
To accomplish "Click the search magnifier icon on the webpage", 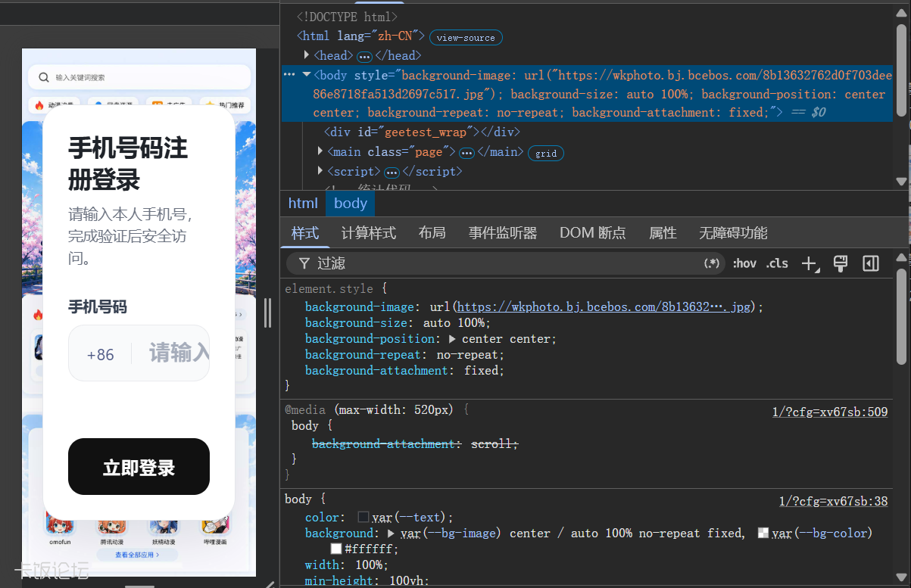I will (x=42, y=77).
